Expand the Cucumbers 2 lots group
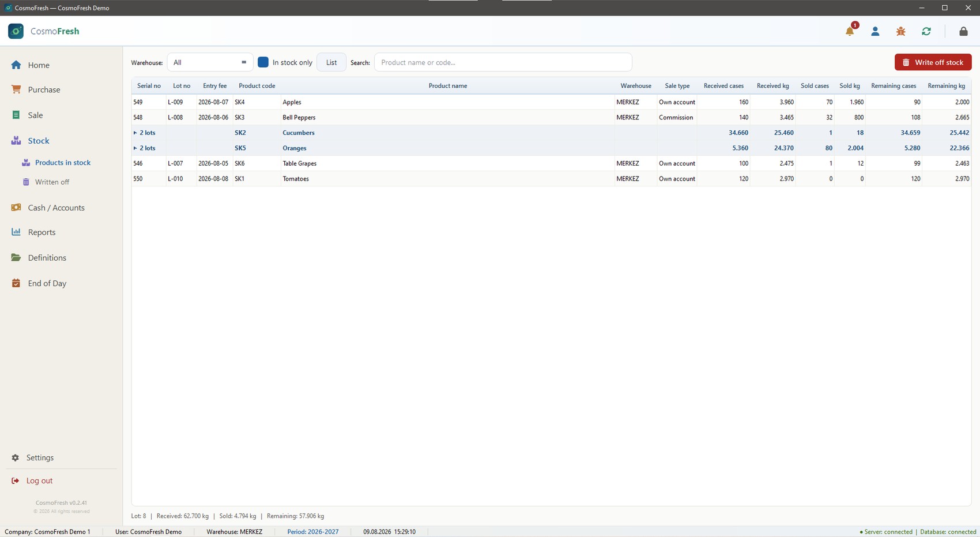This screenshot has width=980, height=537. (x=135, y=133)
